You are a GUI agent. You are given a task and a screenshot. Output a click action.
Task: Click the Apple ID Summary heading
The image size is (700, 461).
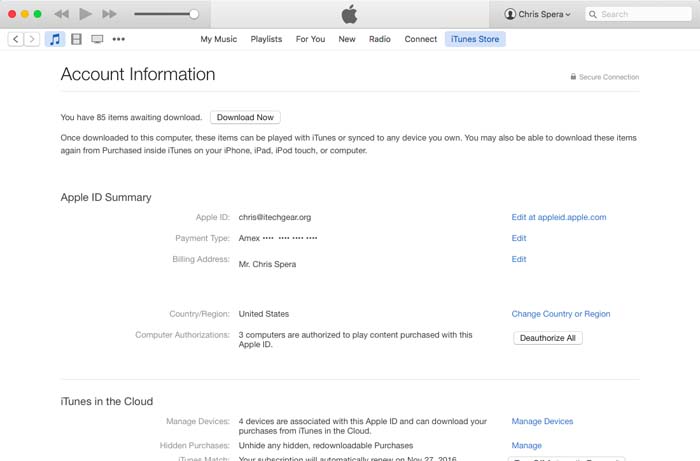pyautogui.click(x=106, y=197)
